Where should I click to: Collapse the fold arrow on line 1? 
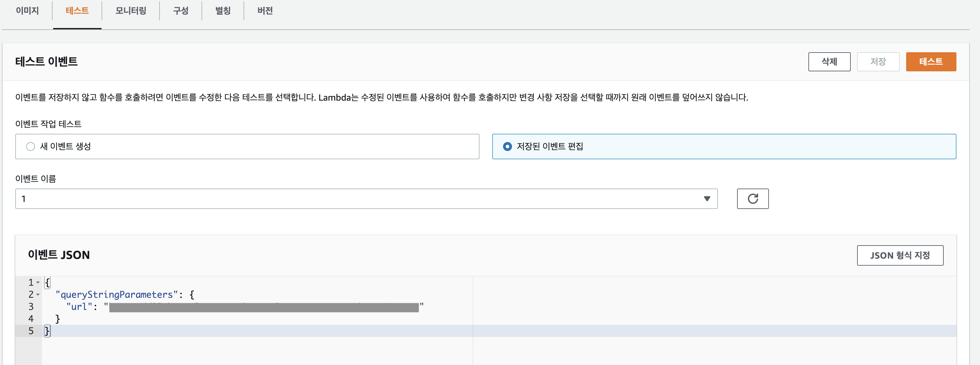38,283
